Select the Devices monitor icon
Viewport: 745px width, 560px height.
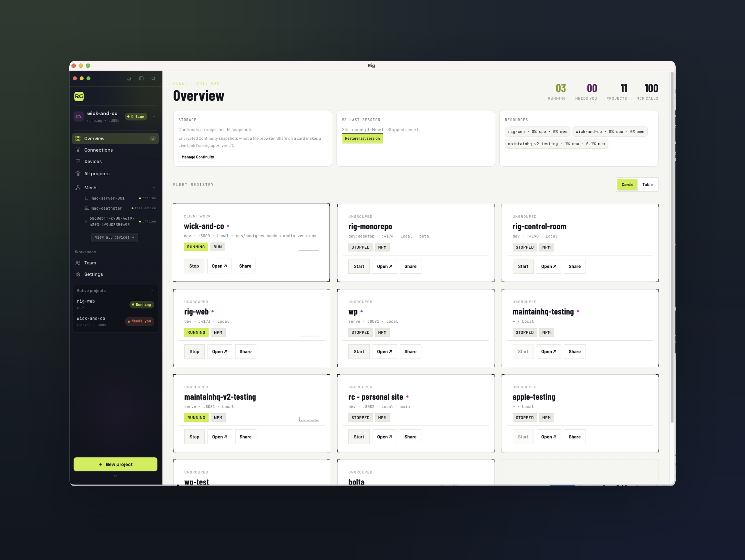tap(78, 161)
